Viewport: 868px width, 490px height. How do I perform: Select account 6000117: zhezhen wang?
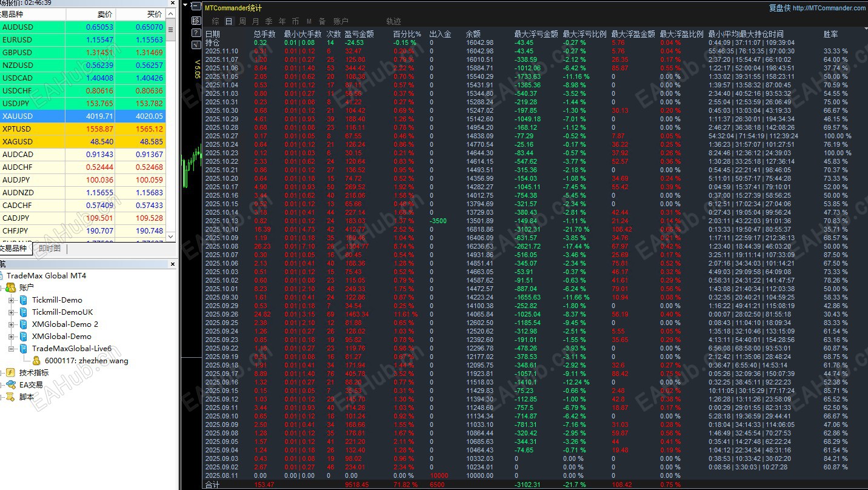point(87,360)
